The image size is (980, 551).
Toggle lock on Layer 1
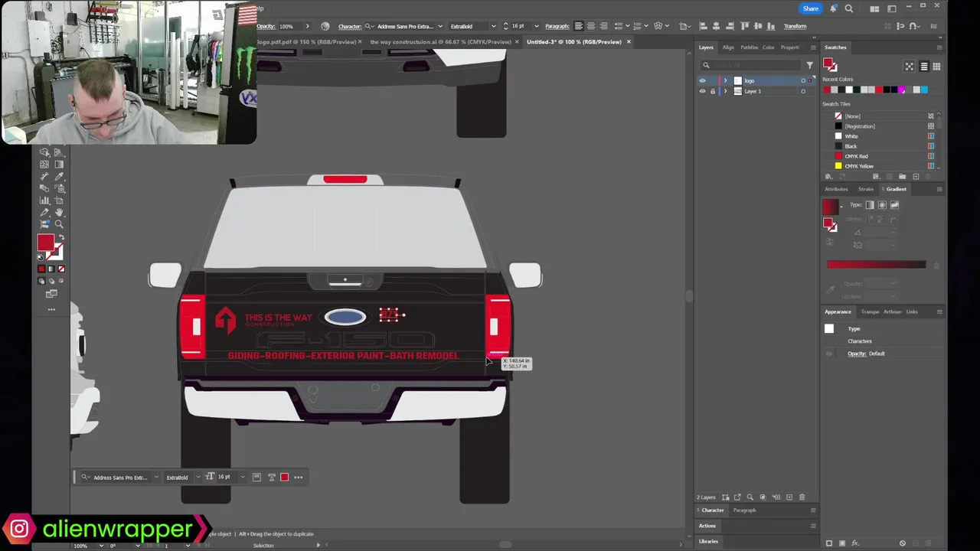pos(713,91)
